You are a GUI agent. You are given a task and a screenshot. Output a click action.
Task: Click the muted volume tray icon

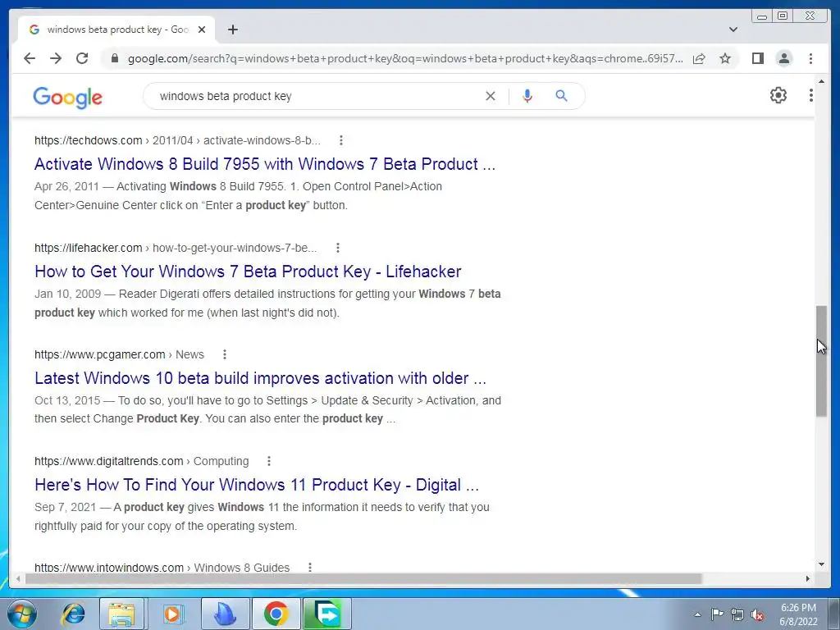pyautogui.click(x=757, y=614)
